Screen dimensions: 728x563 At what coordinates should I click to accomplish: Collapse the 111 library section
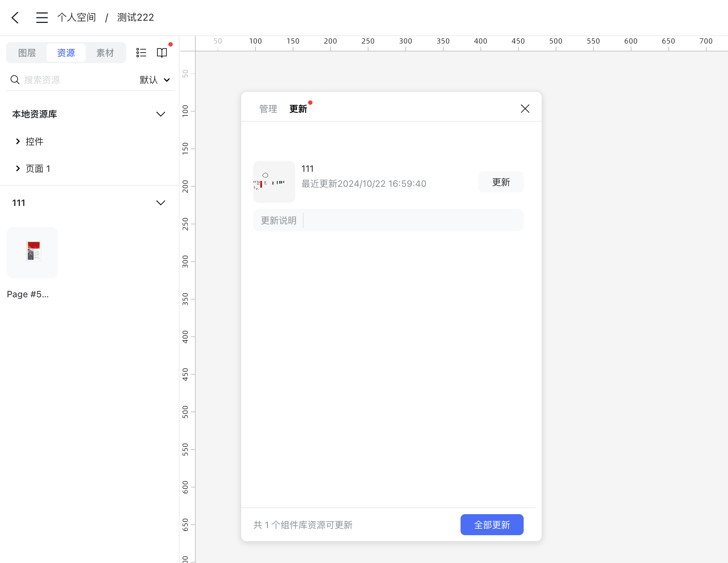[x=161, y=203]
